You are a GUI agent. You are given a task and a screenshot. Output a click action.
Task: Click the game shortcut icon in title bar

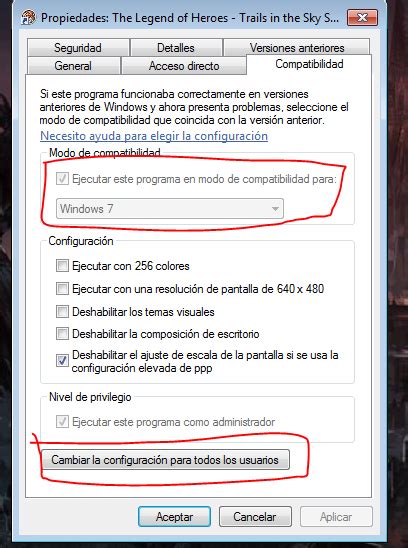point(28,17)
